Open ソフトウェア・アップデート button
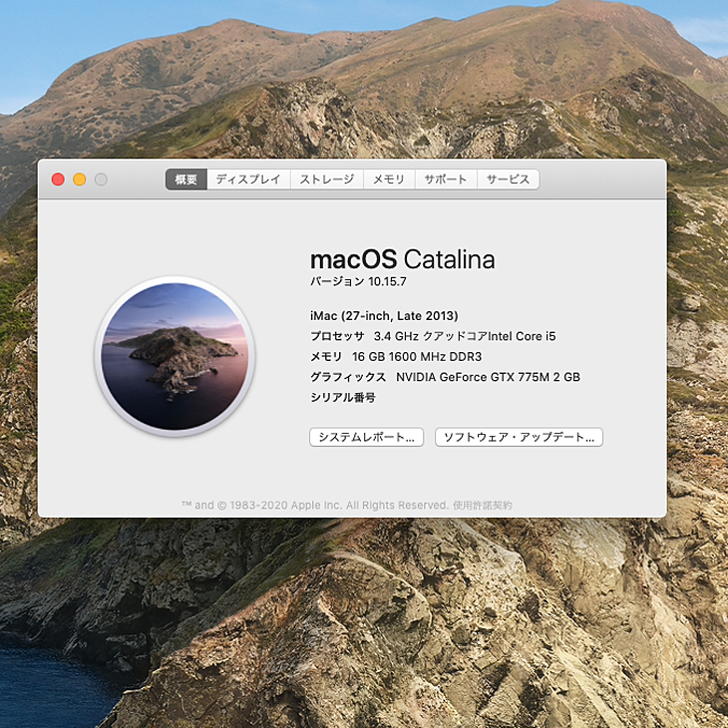The height and width of the screenshot is (728, 728). [519, 437]
